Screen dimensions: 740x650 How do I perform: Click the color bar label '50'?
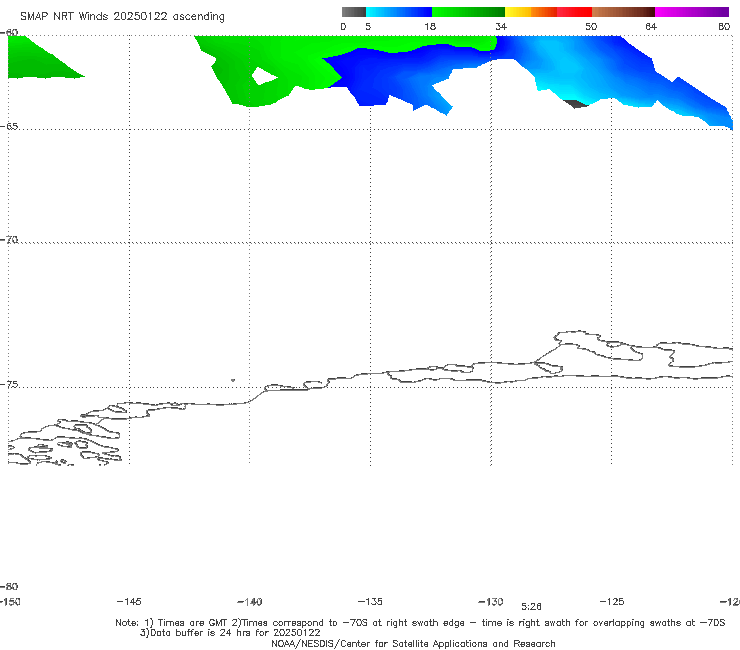(x=591, y=26)
